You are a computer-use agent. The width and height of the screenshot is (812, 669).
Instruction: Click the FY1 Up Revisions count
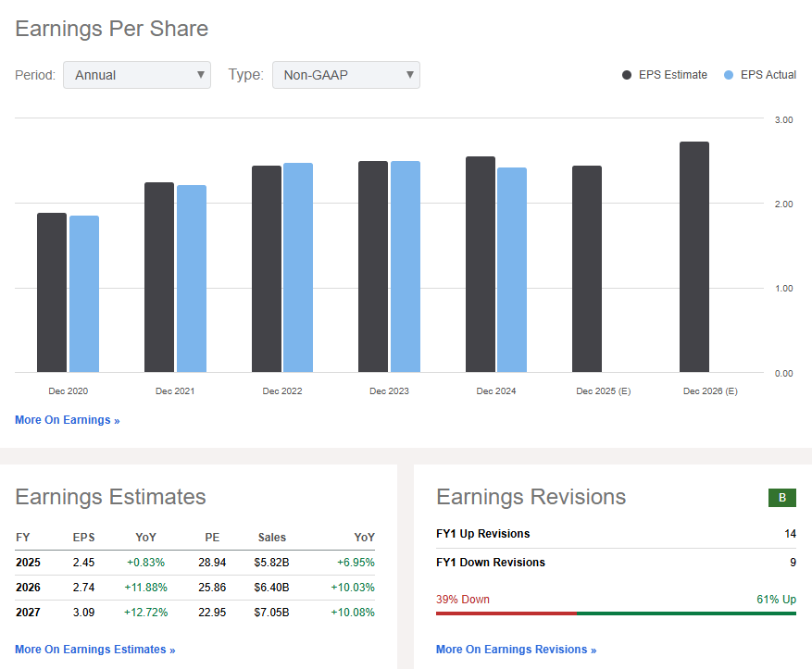coord(789,534)
